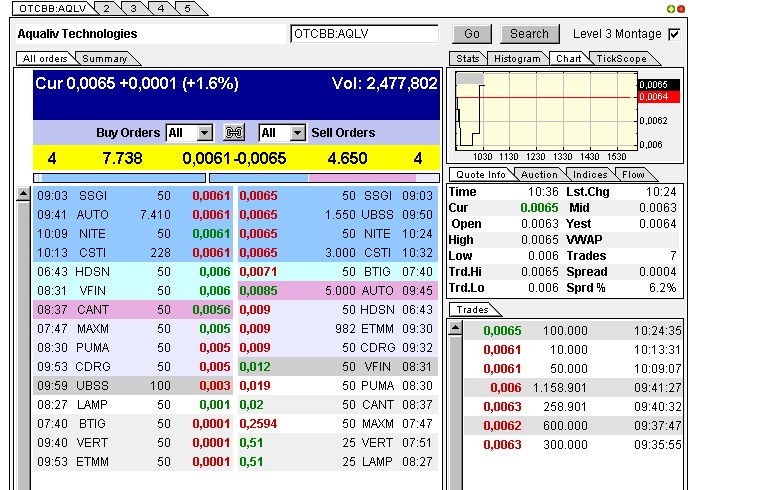
Task: Click the OTCBB:AQLV symbol input field
Action: pos(364,34)
